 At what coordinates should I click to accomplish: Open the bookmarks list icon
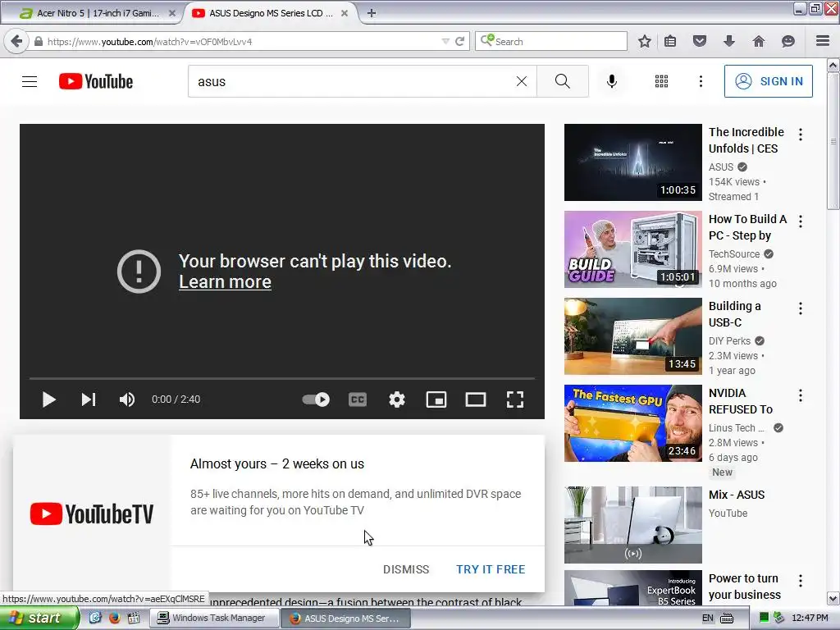point(670,41)
